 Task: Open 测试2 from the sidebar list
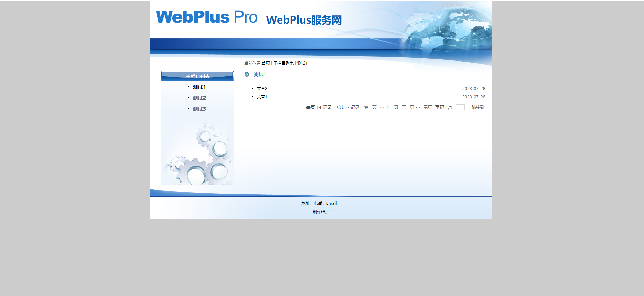pos(199,98)
